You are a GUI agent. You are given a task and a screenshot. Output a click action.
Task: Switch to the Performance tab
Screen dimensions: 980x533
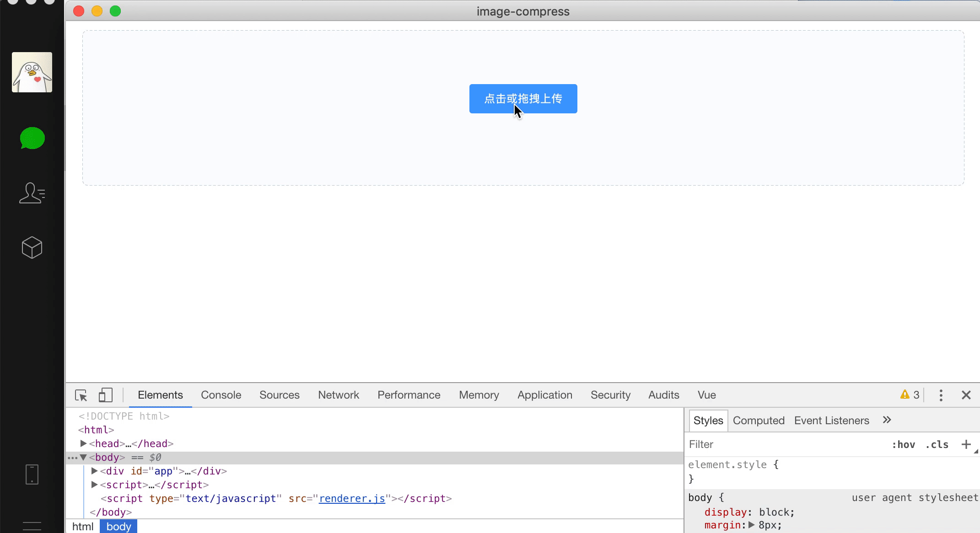(x=409, y=395)
